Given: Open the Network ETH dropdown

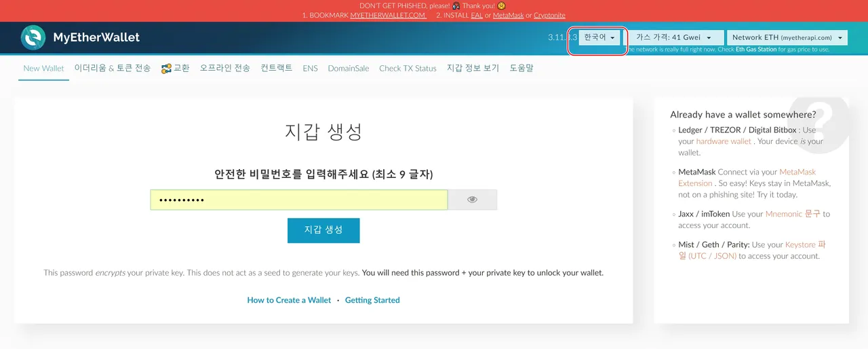Looking at the screenshot, I should point(787,38).
